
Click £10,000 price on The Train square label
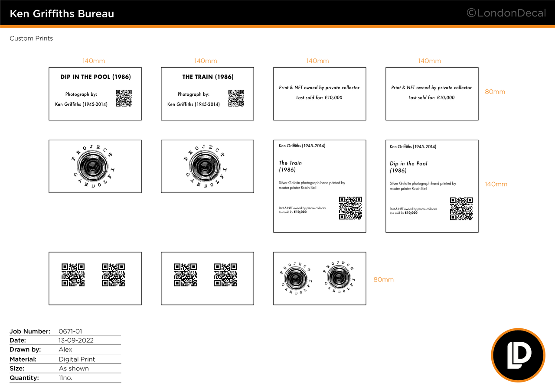coord(300,212)
